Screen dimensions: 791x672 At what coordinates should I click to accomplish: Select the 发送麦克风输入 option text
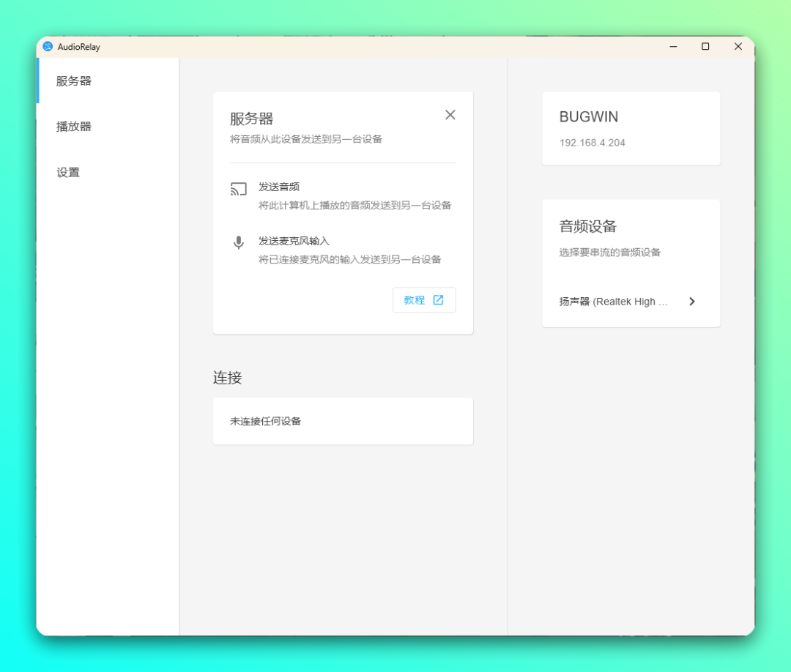294,241
